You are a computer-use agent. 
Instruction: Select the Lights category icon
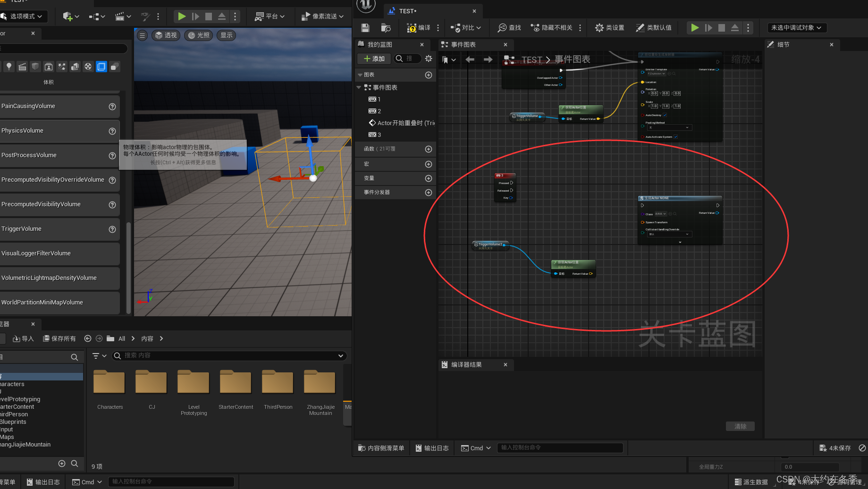[x=9, y=67]
